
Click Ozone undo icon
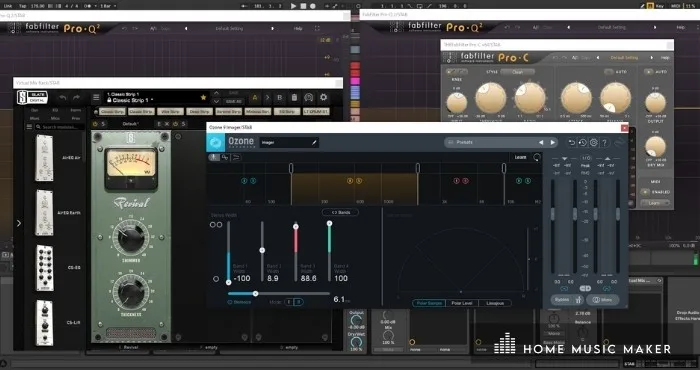tap(572, 142)
